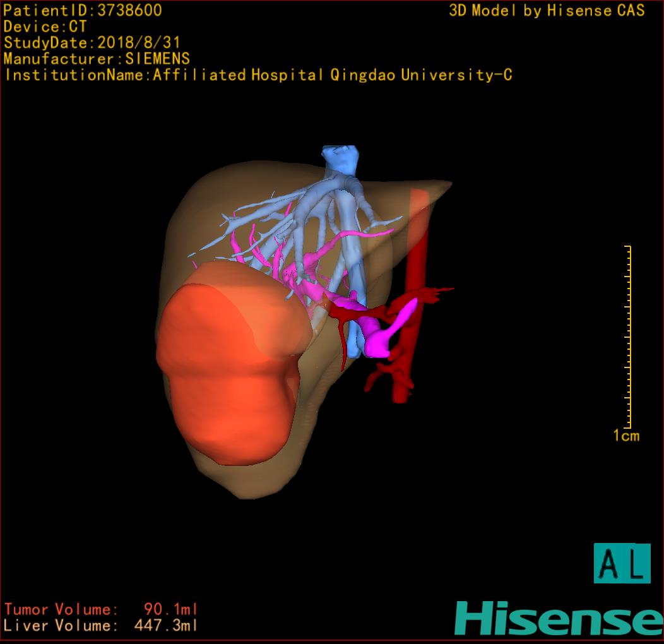Click the Hisense logo
Image resolution: width=664 pixels, height=644 pixels.
pos(558,618)
